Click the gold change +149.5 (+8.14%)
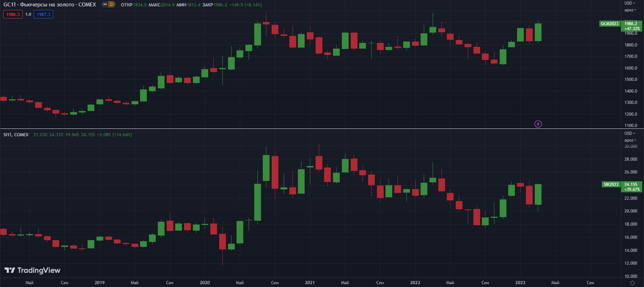 (246, 5)
